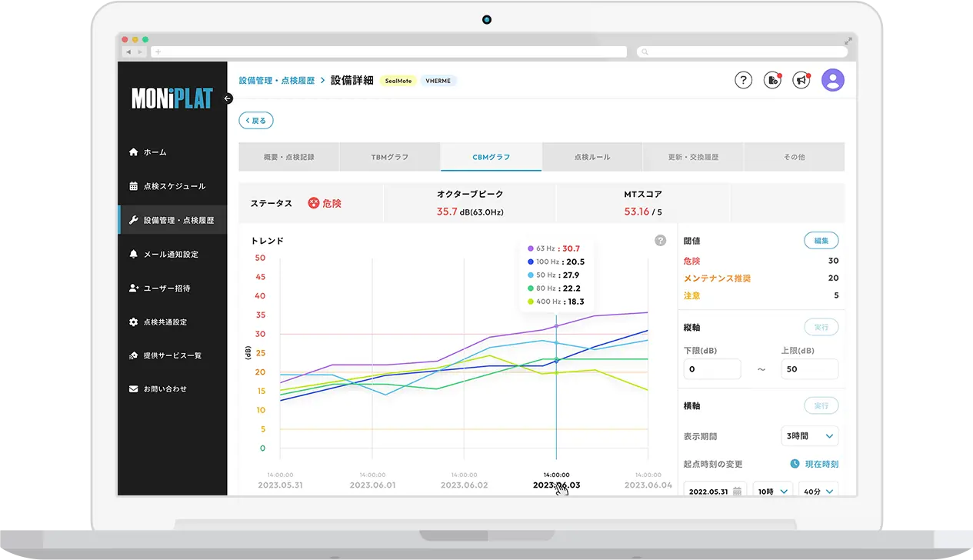The image size is (973, 560).
Task: Click the help question mark icon
Action: click(743, 79)
